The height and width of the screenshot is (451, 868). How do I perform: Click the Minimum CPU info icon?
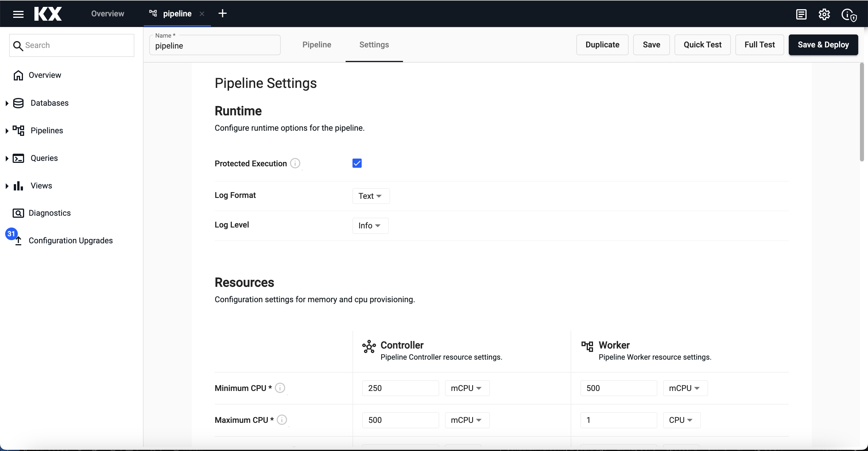click(280, 388)
